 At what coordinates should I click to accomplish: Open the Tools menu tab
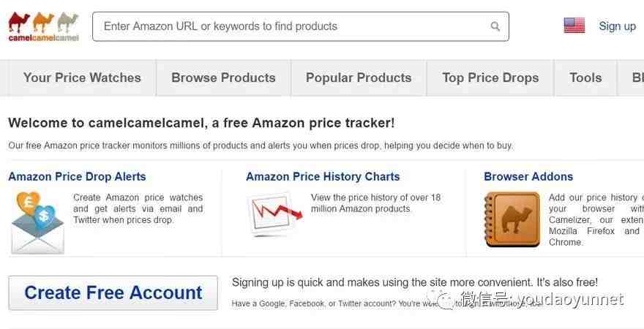click(x=585, y=77)
